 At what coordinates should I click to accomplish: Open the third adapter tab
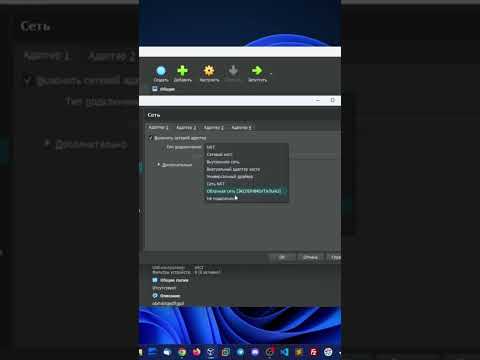(214, 127)
